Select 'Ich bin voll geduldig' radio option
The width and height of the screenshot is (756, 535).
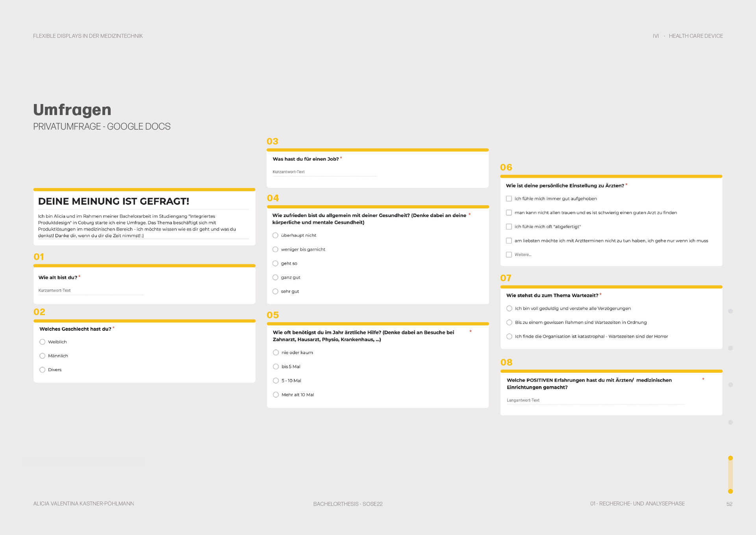[x=510, y=308]
